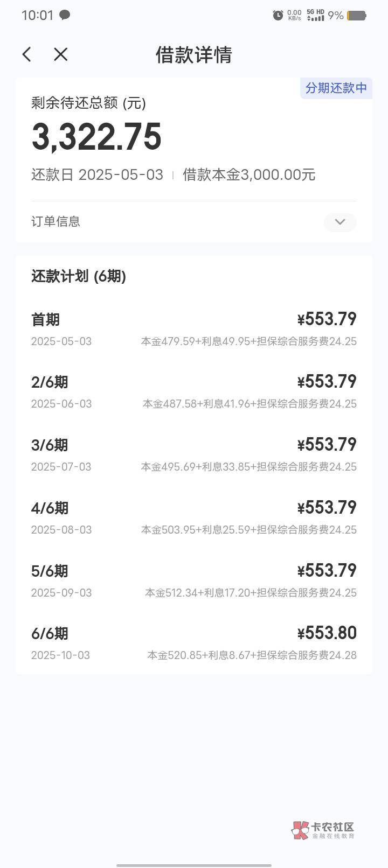Tap the 4/6期 amount ¥553.79
The height and width of the screenshot is (868, 388).
(327, 507)
